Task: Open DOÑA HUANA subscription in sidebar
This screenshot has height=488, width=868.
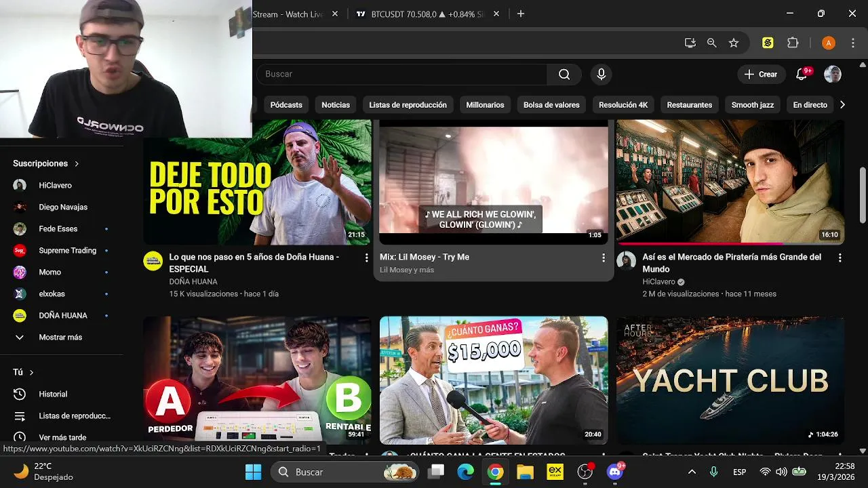Action: [62, 315]
